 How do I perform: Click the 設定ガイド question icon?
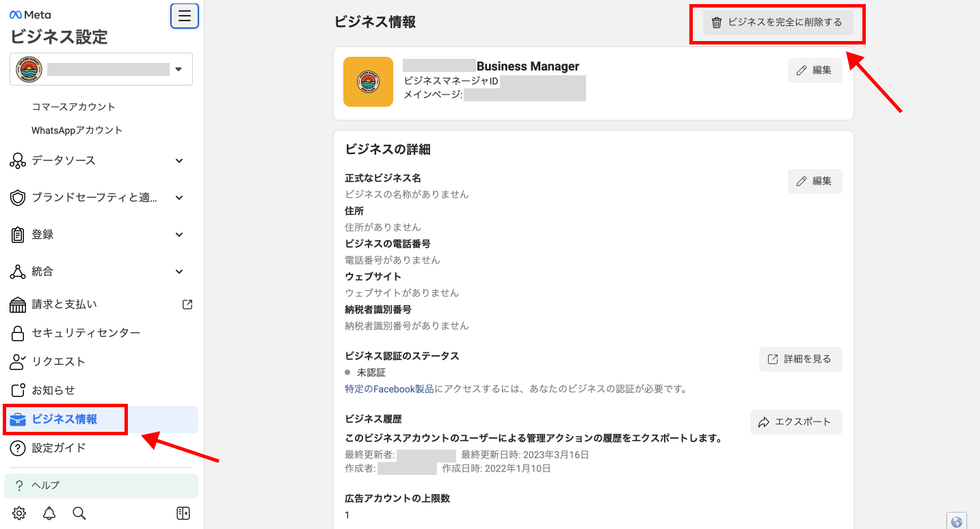(x=18, y=448)
